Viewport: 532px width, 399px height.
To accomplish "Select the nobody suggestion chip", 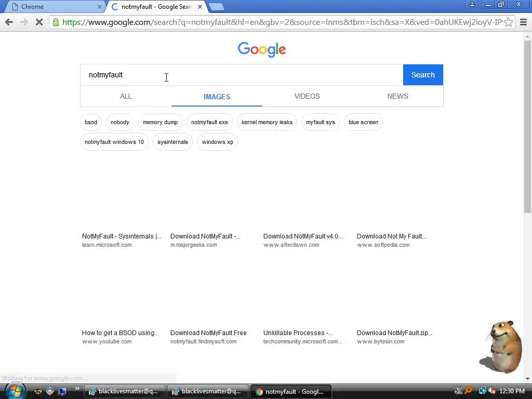I will click(x=120, y=122).
